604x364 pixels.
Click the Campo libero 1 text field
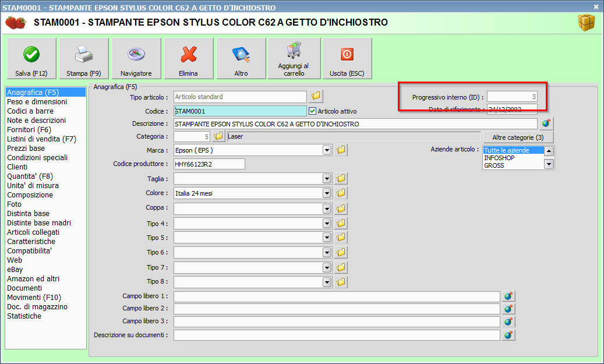click(337, 296)
